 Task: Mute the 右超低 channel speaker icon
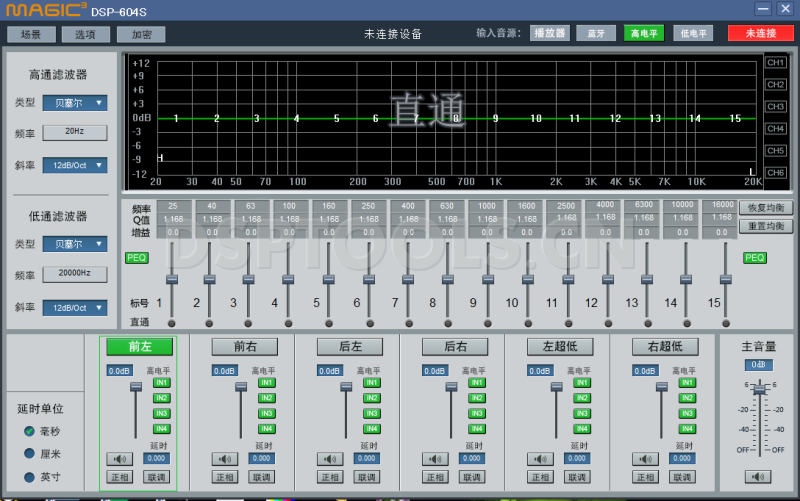pos(645,459)
